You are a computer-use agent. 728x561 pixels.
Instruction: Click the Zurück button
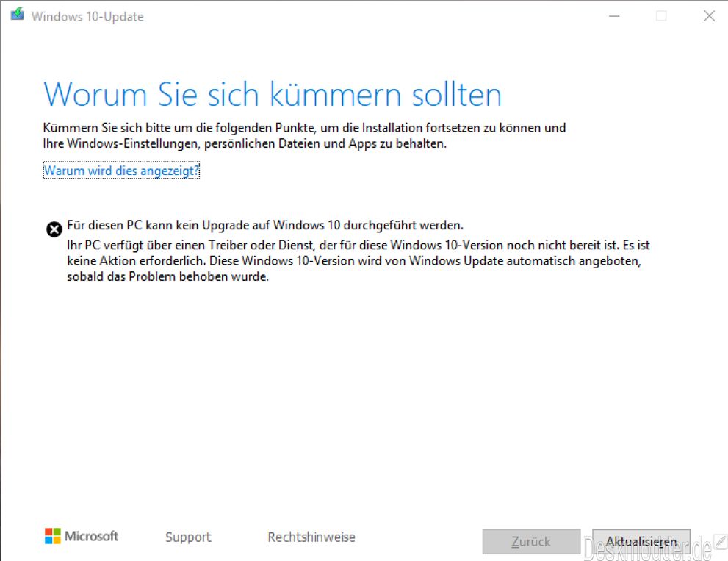pos(531,541)
